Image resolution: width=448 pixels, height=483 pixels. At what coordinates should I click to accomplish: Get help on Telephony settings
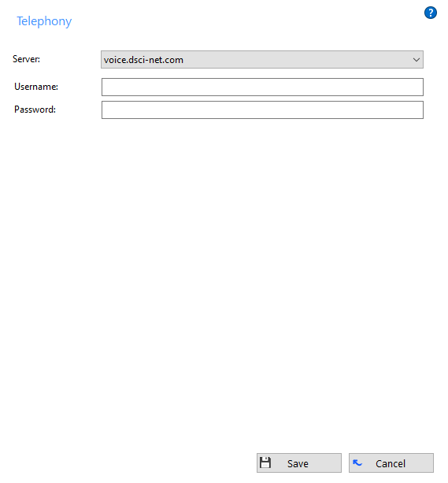pos(430,13)
